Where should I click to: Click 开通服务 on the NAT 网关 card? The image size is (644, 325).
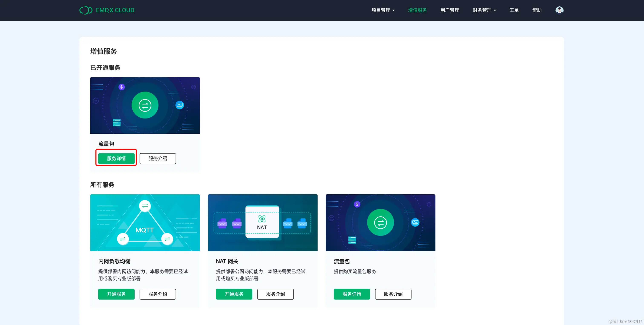tap(234, 294)
